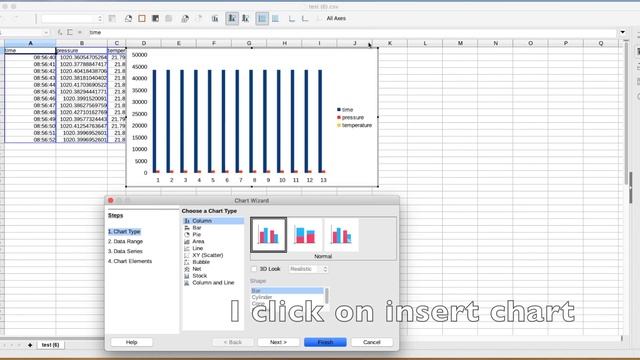The width and height of the screenshot is (640, 360).
Task: Choose the Percent Stacked column subtype thumbnail
Action: (341, 235)
